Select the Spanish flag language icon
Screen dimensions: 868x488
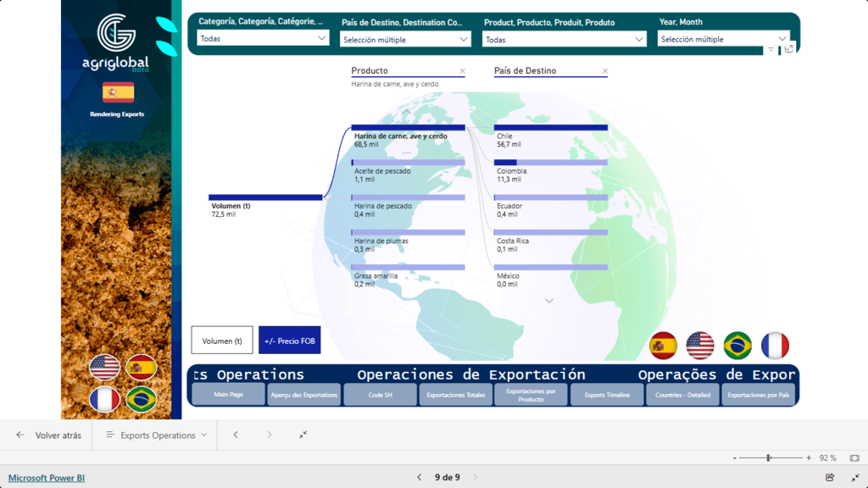pyautogui.click(x=663, y=345)
